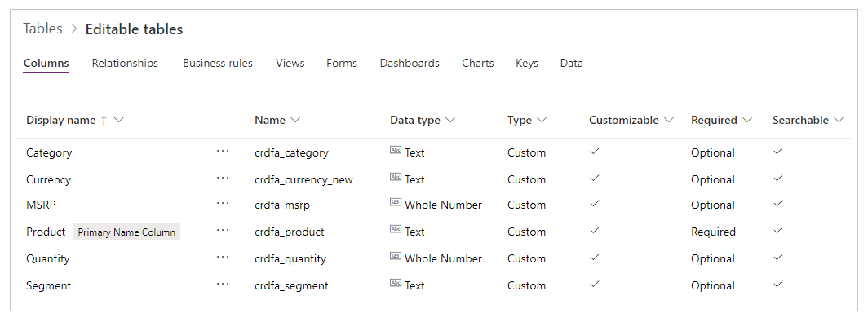Open the Currency column
868x322 pixels.
[48, 180]
